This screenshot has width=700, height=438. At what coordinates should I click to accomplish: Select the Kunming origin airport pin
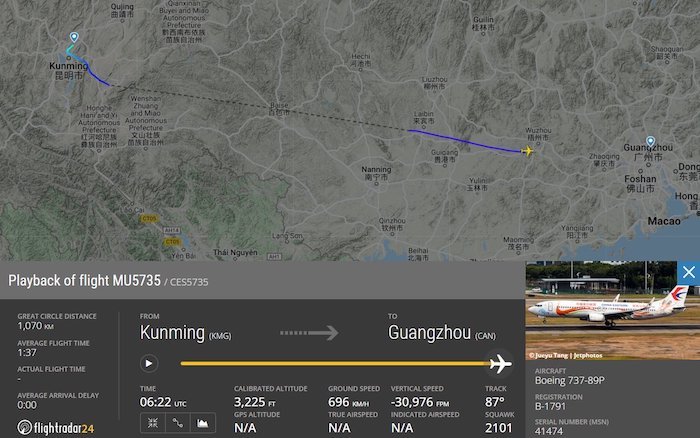74,37
